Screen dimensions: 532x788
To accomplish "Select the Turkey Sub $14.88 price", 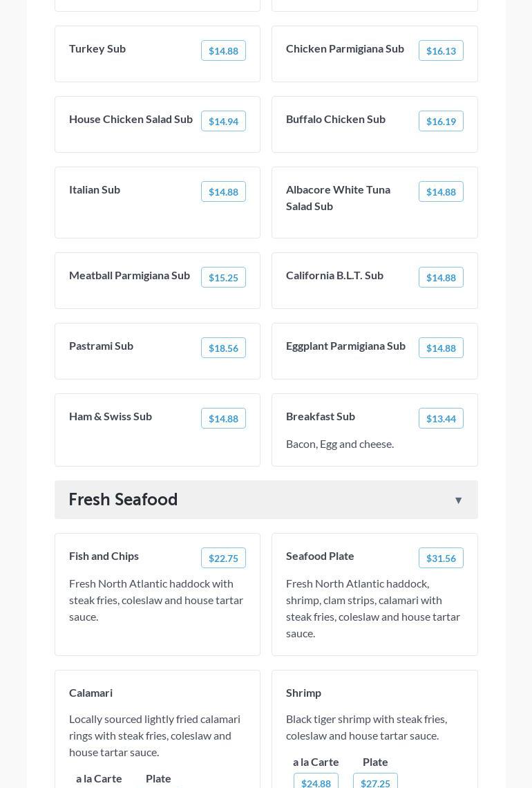I will [223, 50].
